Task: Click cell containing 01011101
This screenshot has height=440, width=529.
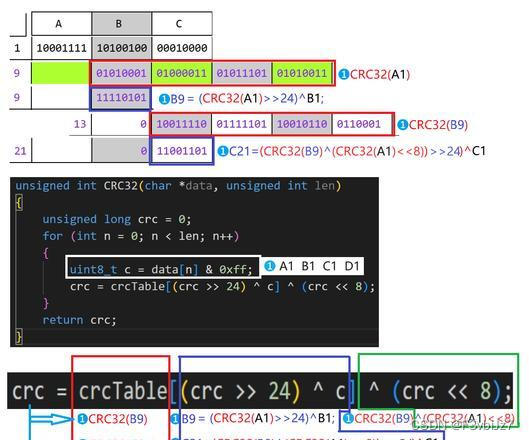Action: click(x=242, y=73)
